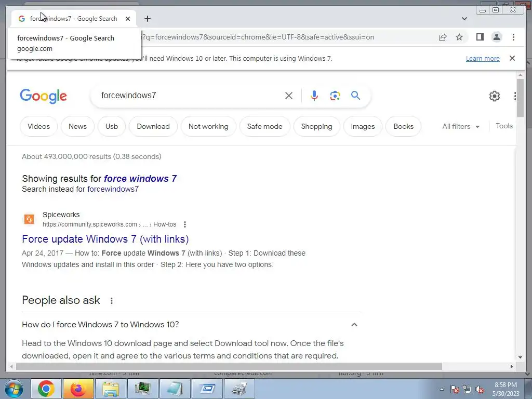
Task: Open the Run-style window taskbar icon
Action: tap(207, 389)
